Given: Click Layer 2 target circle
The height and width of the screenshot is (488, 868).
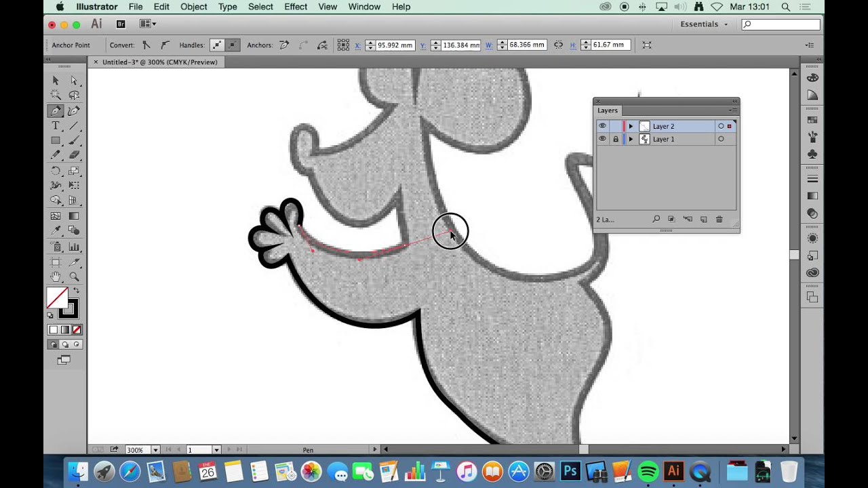Looking at the screenshot, I should (721, 126).
